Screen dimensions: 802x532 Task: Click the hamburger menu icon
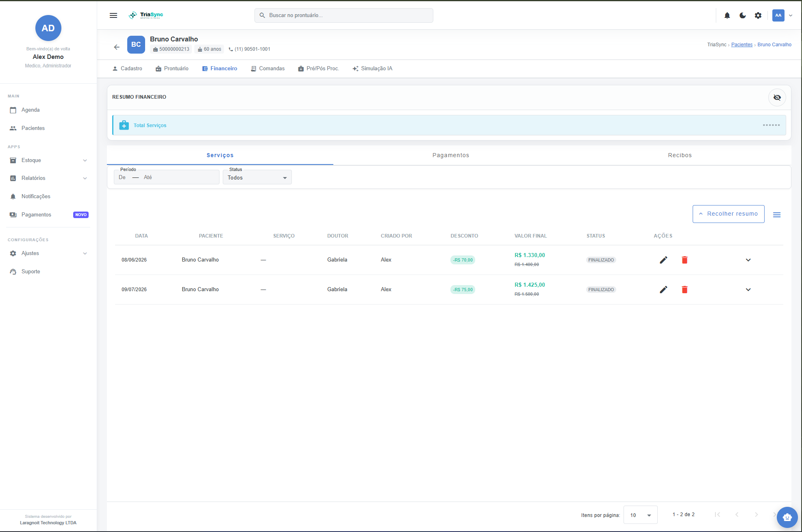tap(113, 15)
